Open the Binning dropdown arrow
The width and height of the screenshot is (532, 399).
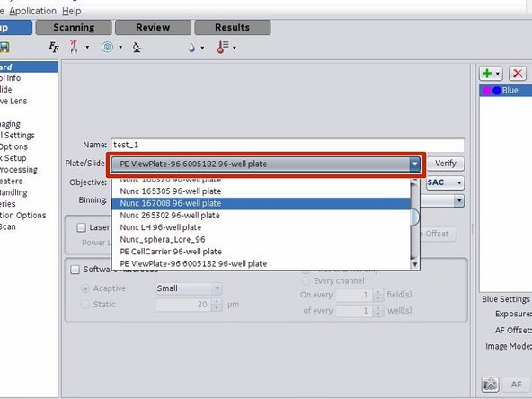tap(459, 201)
